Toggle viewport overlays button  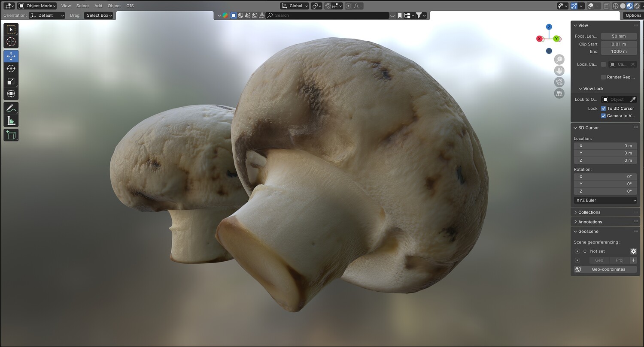pos(591,6)
